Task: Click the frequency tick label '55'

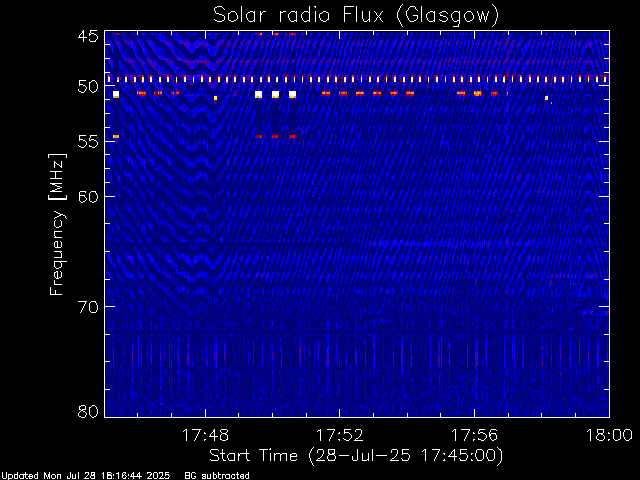Action: (x=88, y=142)
